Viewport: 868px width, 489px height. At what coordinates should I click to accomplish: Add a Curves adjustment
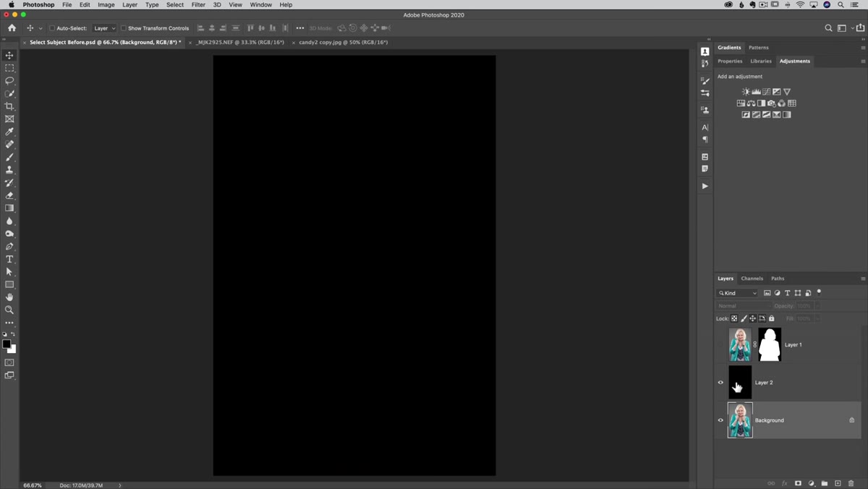[x=766, y=92]
